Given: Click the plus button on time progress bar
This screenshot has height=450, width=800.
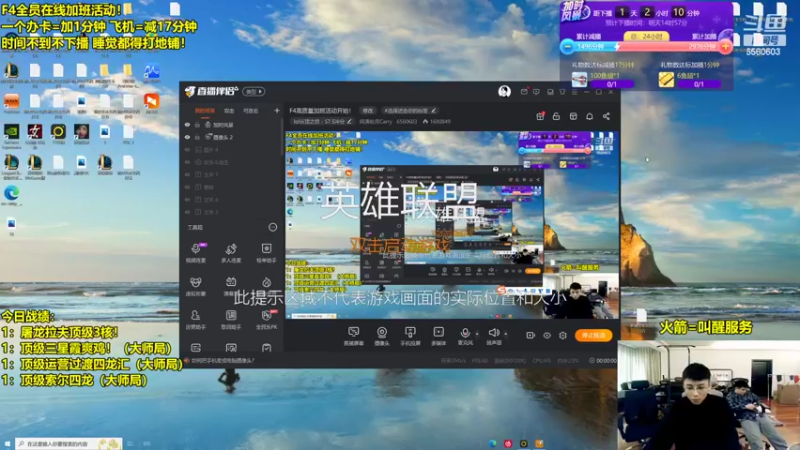Looking at the screenshot, I should 725,47.
